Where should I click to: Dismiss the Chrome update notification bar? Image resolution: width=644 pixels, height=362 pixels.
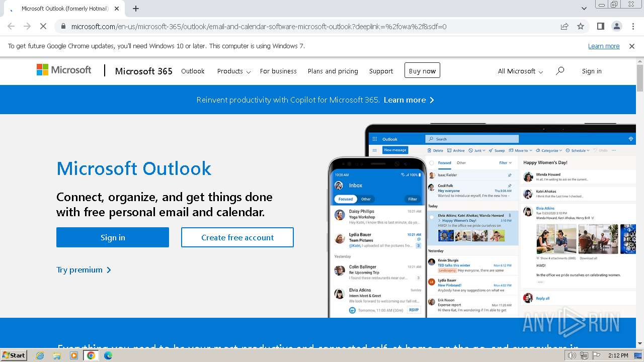pyautogui.click(x=632, y=46)
